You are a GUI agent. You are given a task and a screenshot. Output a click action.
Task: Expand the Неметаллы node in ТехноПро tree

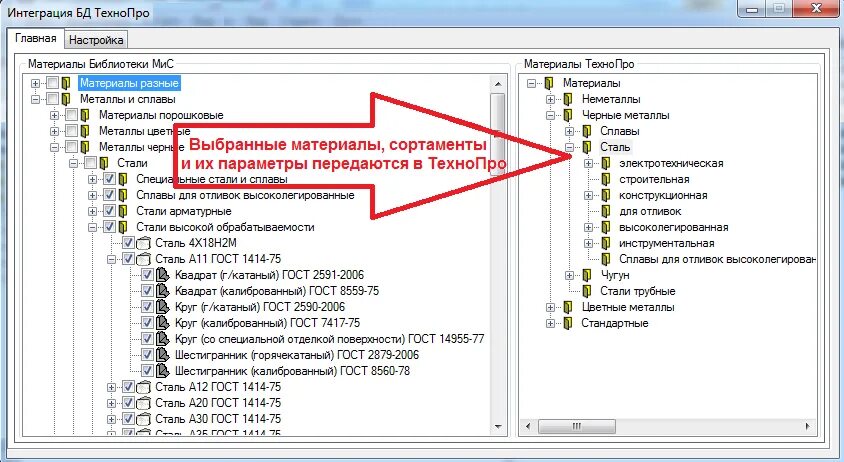pos(550,100)
